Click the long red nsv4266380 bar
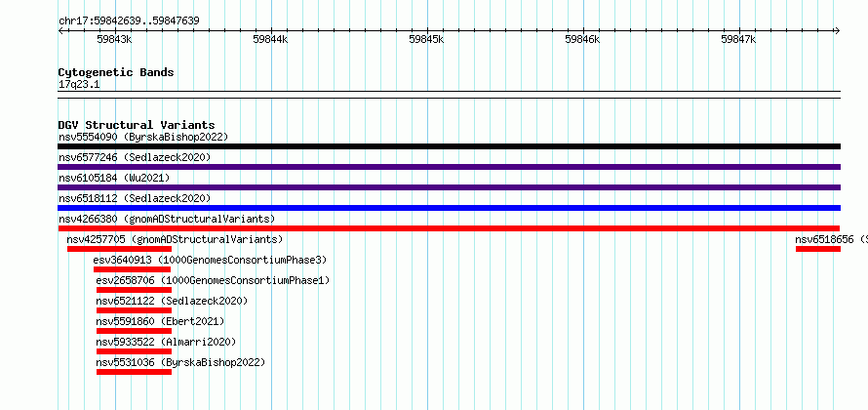Image resolution: width=868 pixels, height=410 pixels. click(449, 228)
